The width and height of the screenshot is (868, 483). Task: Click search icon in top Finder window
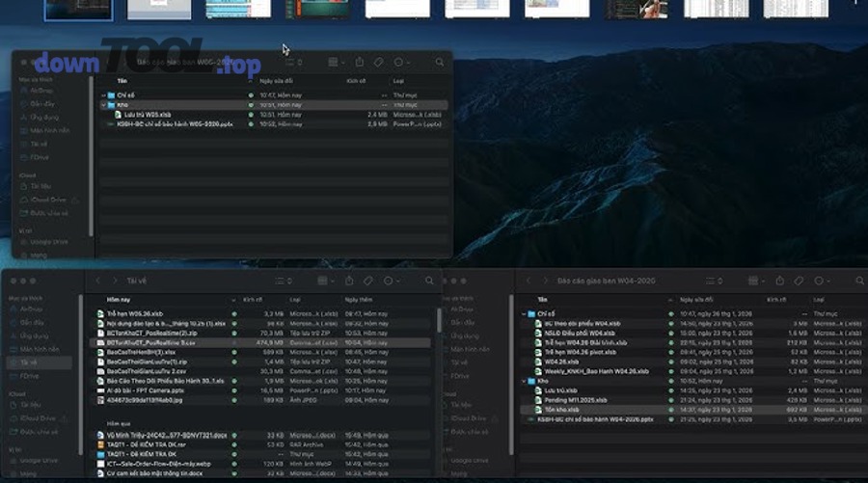click(440, 63)
